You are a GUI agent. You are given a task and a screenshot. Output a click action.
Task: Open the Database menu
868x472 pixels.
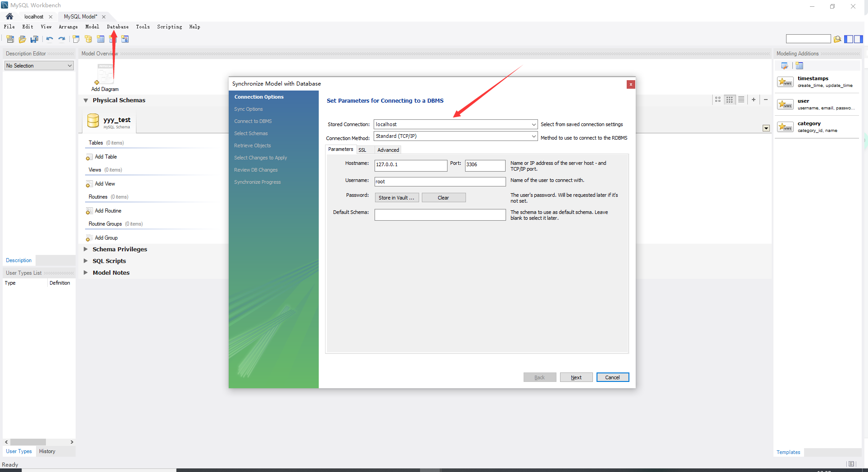(117, 27)
